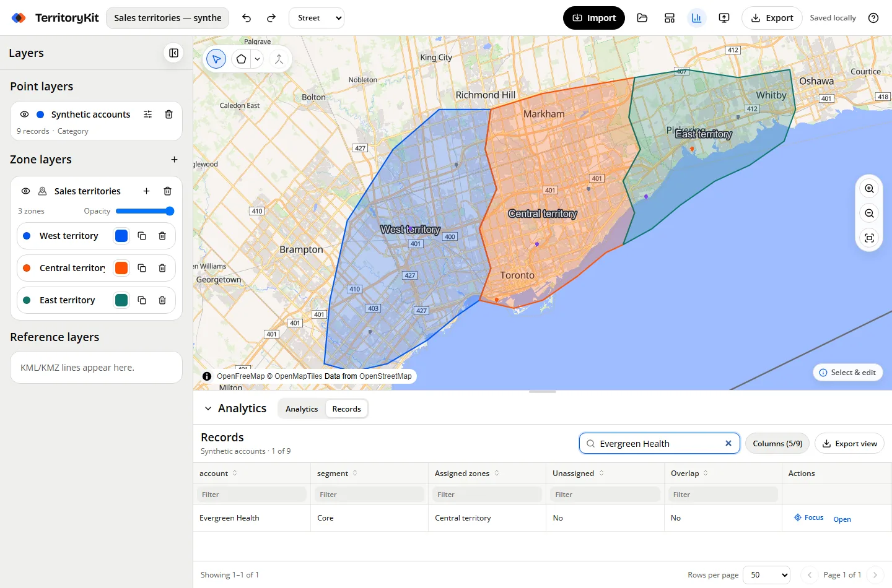Sort by Overlap column
Image resolution: width=892 pixels, height=588 pixels.
click(689, 473)
